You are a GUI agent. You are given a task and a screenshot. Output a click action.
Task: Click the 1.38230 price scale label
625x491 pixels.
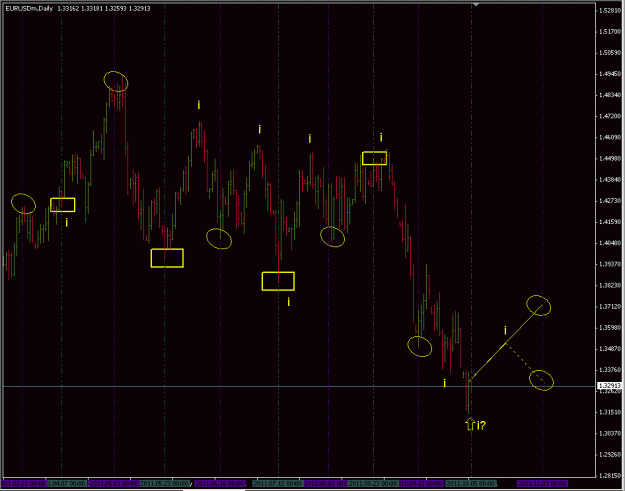click(610, 285)
